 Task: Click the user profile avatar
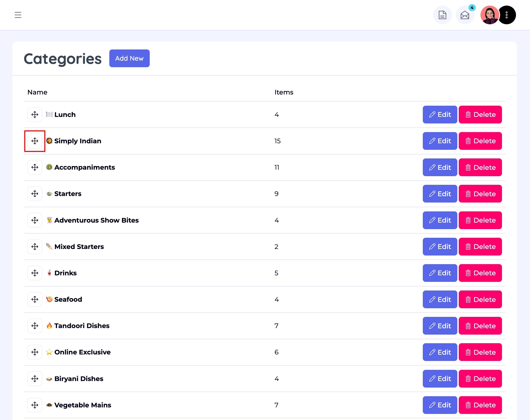(489, 15)
